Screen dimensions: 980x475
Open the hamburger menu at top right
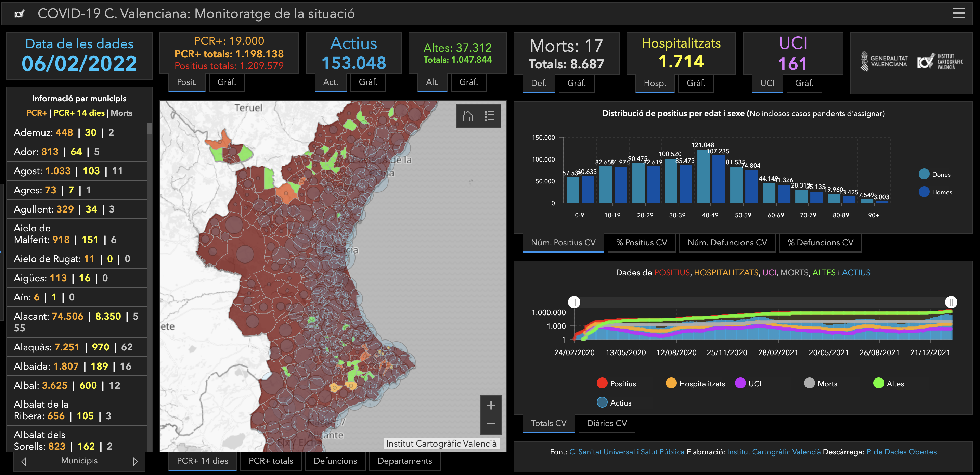(x=958, y=13)
